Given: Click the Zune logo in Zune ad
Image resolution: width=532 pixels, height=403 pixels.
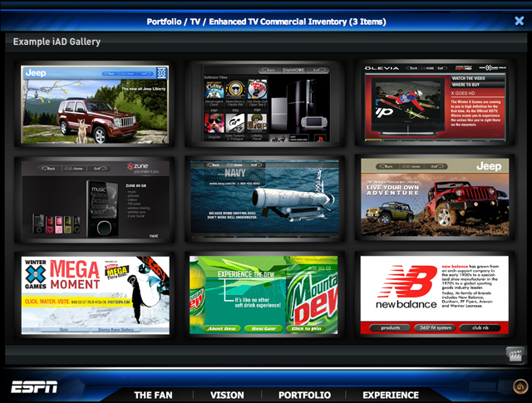Looking at the screenshot, I should (138, 166).
